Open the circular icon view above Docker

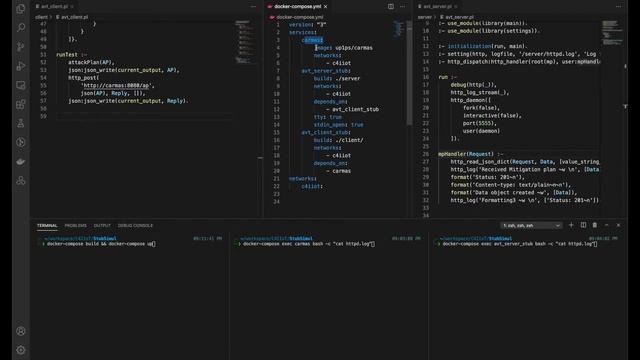21,142
